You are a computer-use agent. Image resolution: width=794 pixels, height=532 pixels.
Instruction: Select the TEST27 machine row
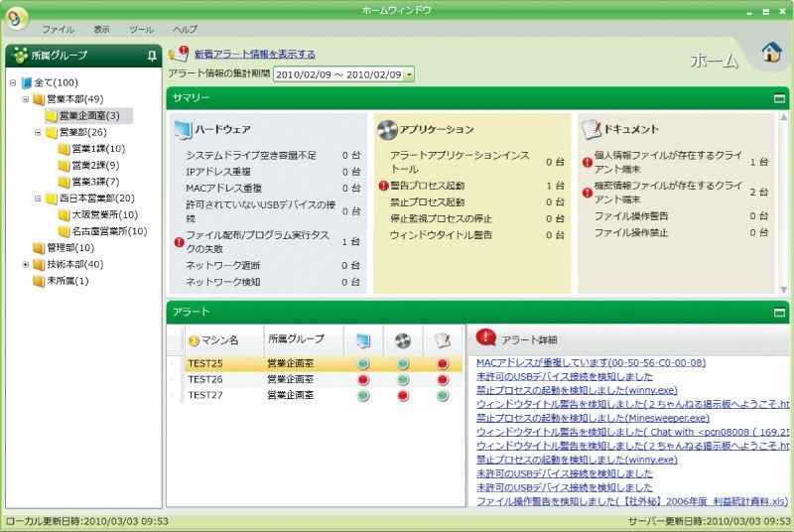(x=324, y=395)
